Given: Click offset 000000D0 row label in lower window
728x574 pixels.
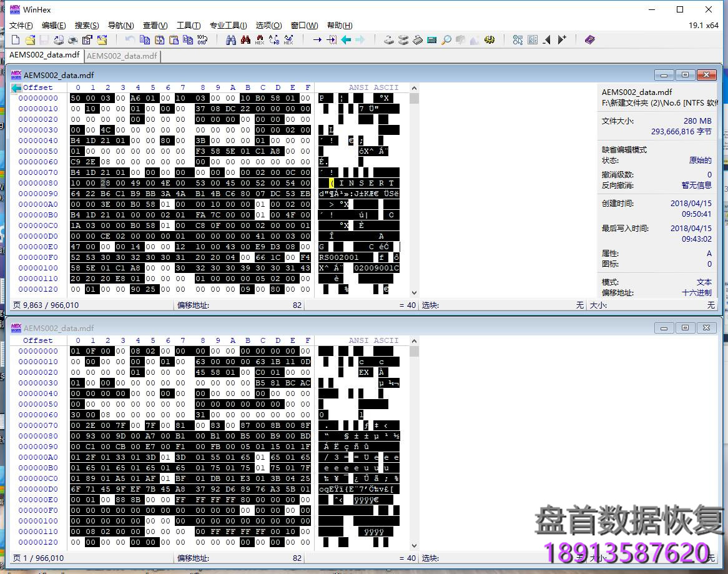Looking at the screenshot, I should pos(38,489).
